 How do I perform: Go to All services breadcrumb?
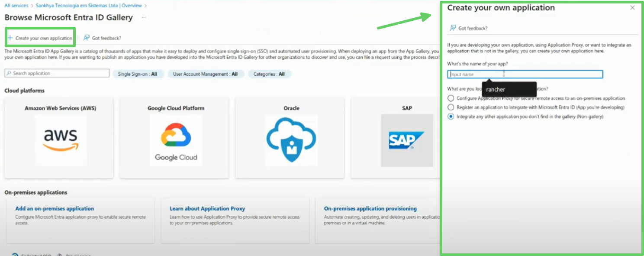pos(16,6)
